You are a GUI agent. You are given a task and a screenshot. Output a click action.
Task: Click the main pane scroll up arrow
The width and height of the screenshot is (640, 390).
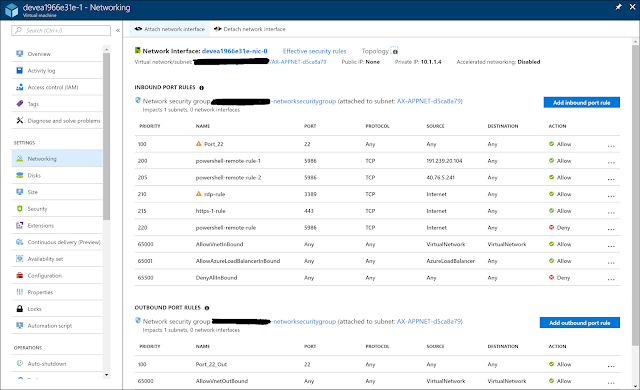[635, 42]
